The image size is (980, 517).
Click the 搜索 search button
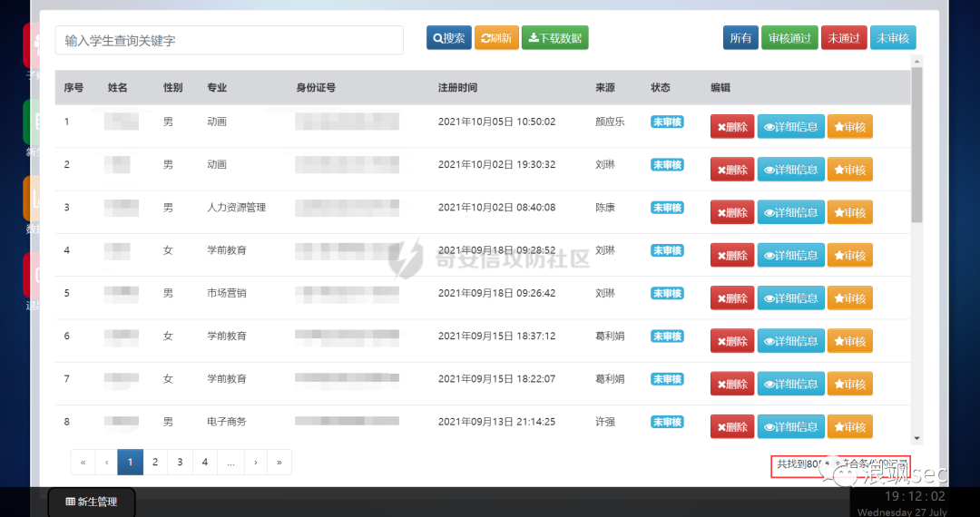449,38
